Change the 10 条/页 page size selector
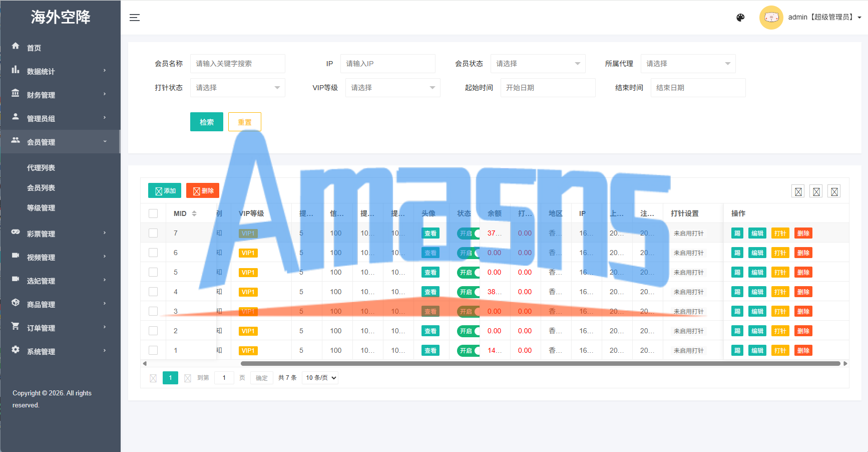The height and width of the screenshot is (452, 868). pyautogui.click(x=320, y=378)
